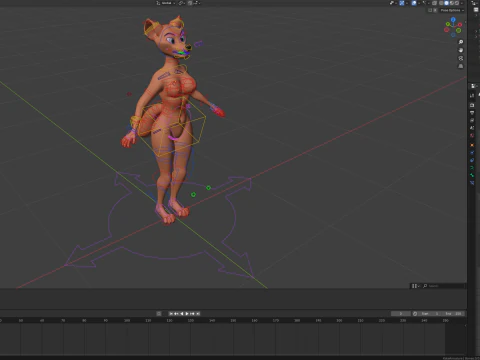Viewport: 480px width, 360px height.
Task: Open the outliner editor type dropdown
Action: pos(474,3)
